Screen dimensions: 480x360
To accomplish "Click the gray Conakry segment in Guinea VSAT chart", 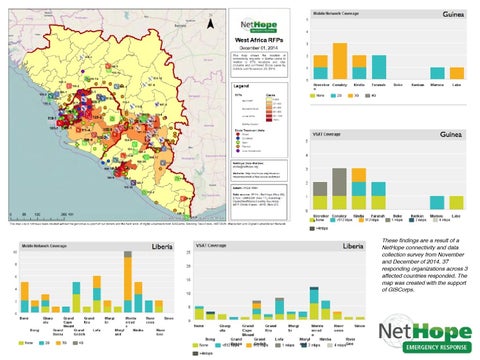I will [339, 182].
